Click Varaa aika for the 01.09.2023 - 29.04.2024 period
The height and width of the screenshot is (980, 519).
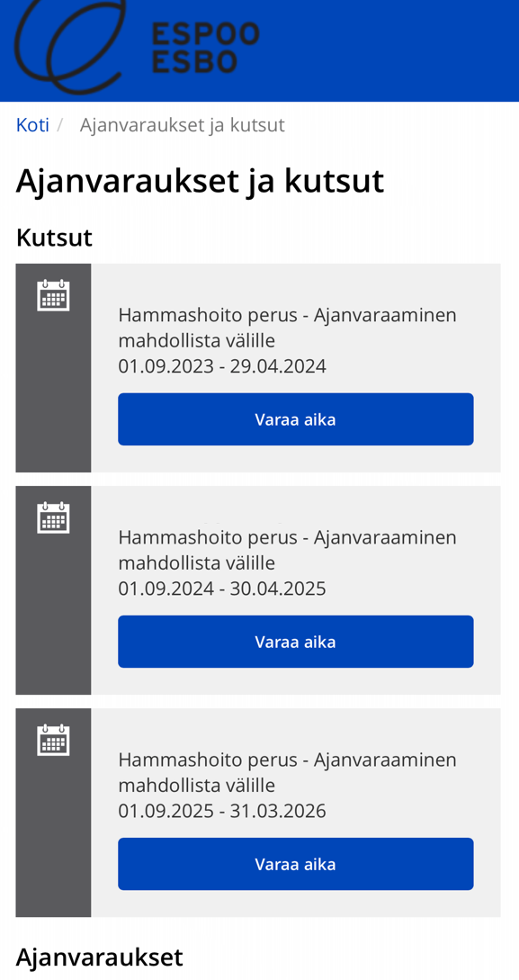point(296,418)
